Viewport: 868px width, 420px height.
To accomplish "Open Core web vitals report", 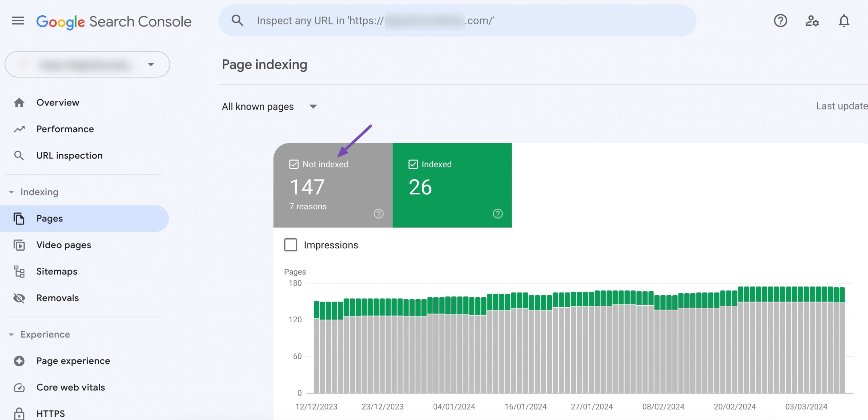I will [84, 387].
